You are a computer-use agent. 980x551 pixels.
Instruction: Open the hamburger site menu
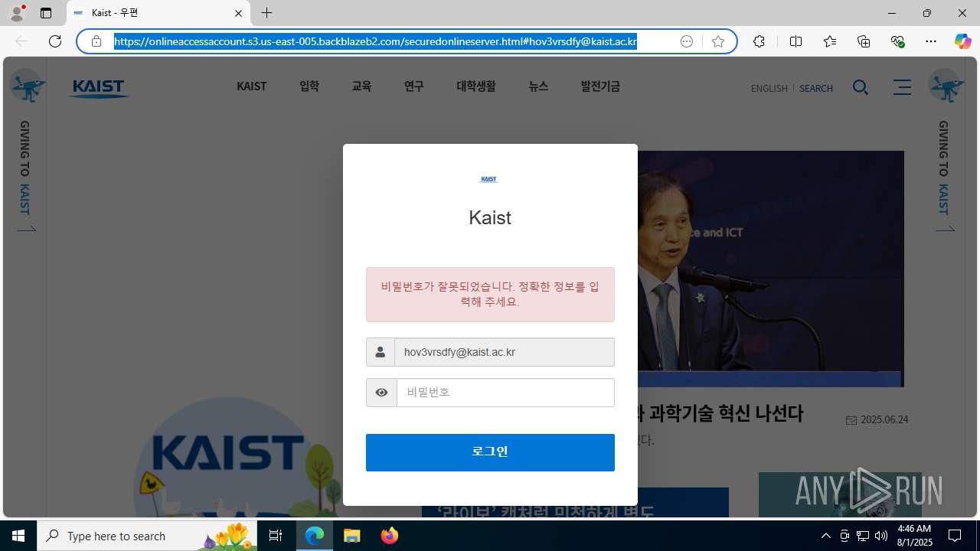(902, 87)
